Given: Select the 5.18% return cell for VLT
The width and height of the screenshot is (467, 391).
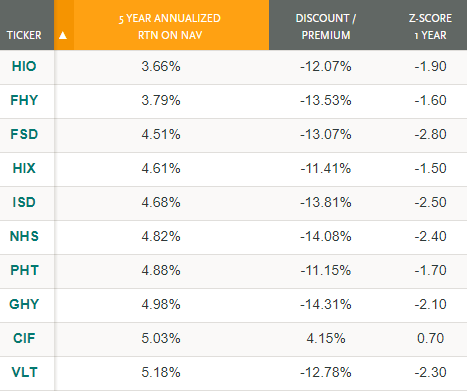Looking at the screenshot, I should tap(161, 372).
